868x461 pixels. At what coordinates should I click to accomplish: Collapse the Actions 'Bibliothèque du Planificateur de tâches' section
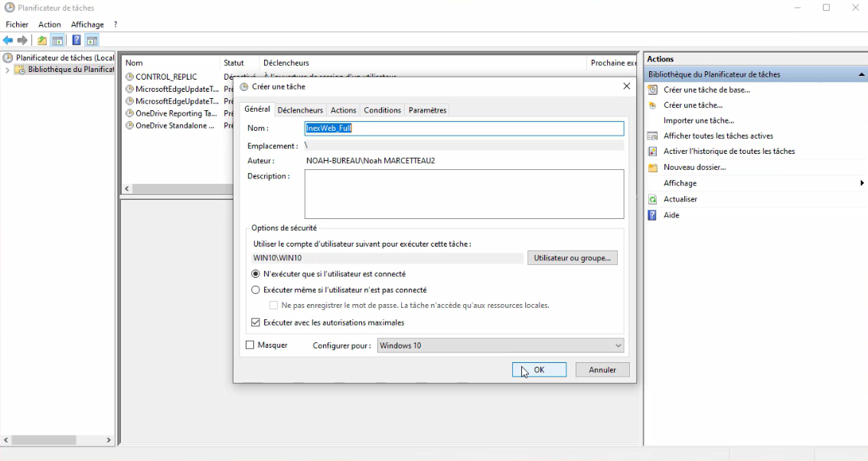point(861,75)
